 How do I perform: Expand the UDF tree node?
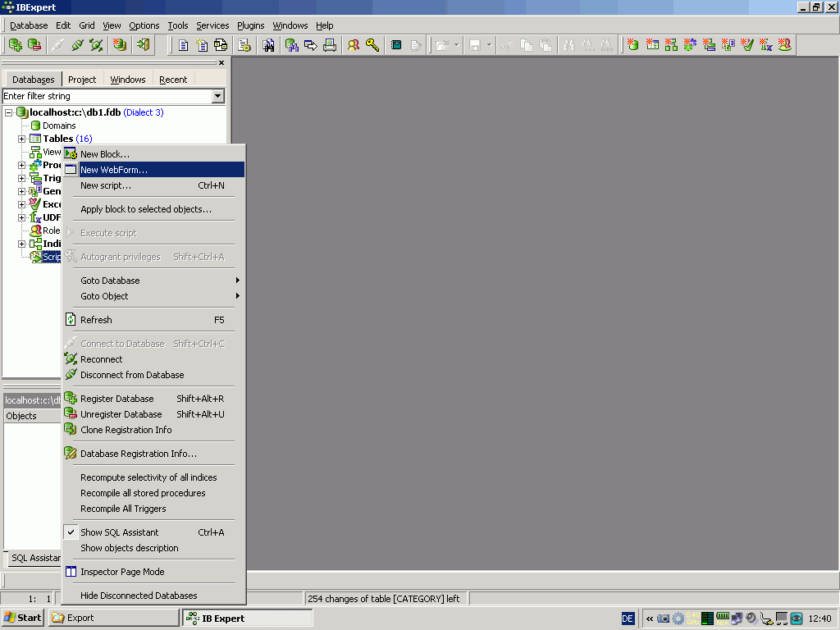point(21,217)
